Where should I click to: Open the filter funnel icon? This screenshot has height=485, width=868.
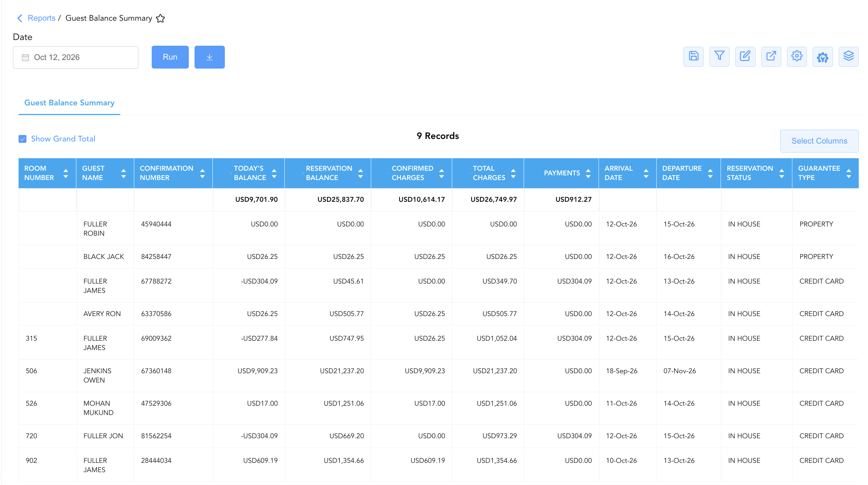click(x=719, y=56)
